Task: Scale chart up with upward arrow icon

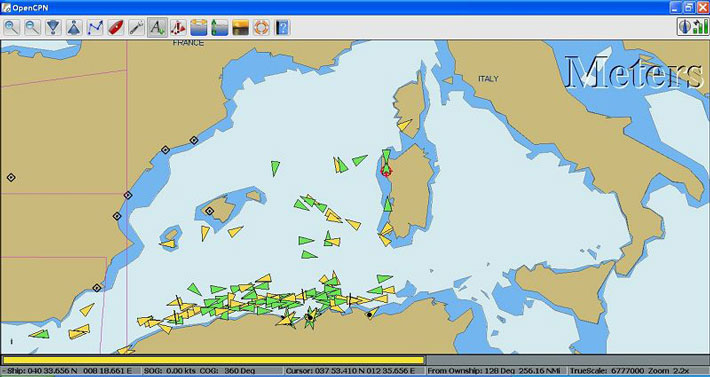Action: [x=74, y=28]
